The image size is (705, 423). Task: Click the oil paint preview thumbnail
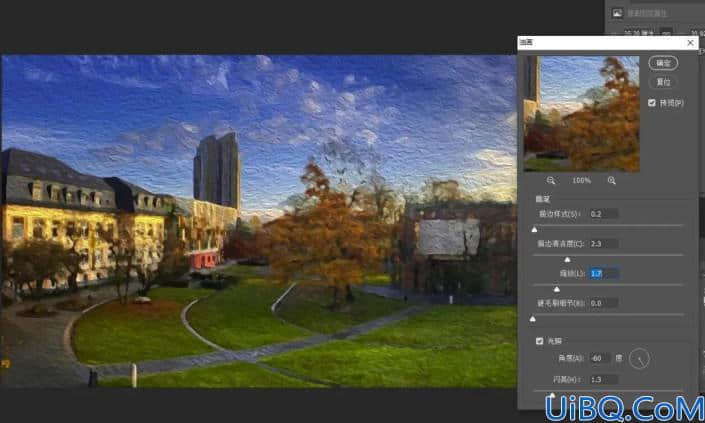click(x=582, y=114)
